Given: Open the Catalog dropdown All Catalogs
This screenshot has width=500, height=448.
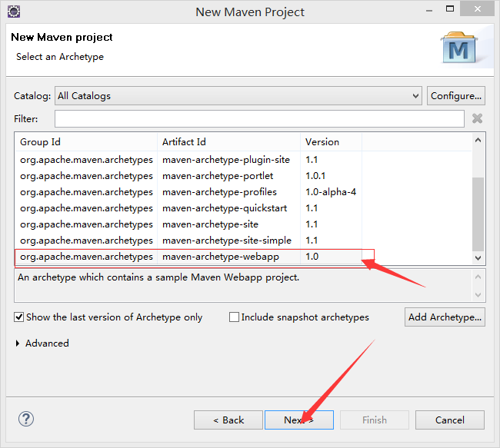Looking at the screenshot, I should pos(238,95).
